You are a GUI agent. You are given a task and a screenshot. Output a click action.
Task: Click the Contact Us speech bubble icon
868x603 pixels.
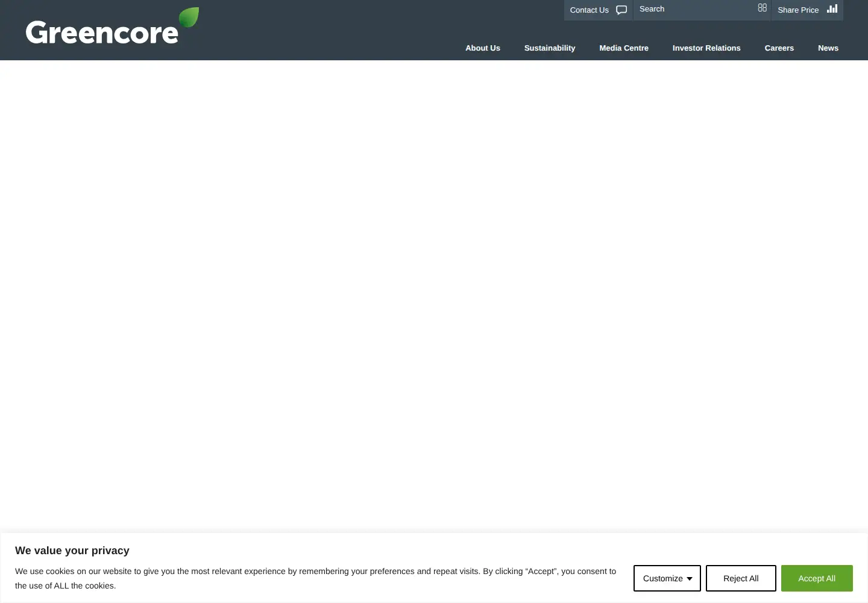(x=621, y=10)
